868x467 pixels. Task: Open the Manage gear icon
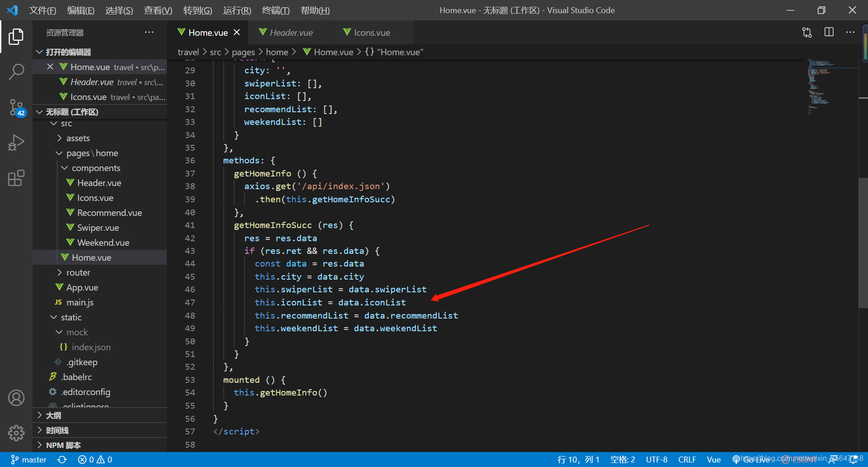[16, 433]
